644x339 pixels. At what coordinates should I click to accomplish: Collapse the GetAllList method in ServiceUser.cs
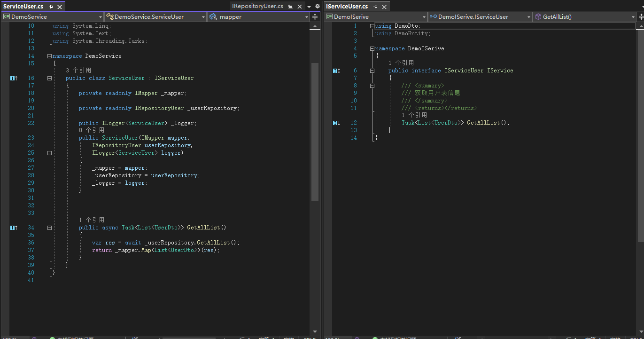point(49,228)
